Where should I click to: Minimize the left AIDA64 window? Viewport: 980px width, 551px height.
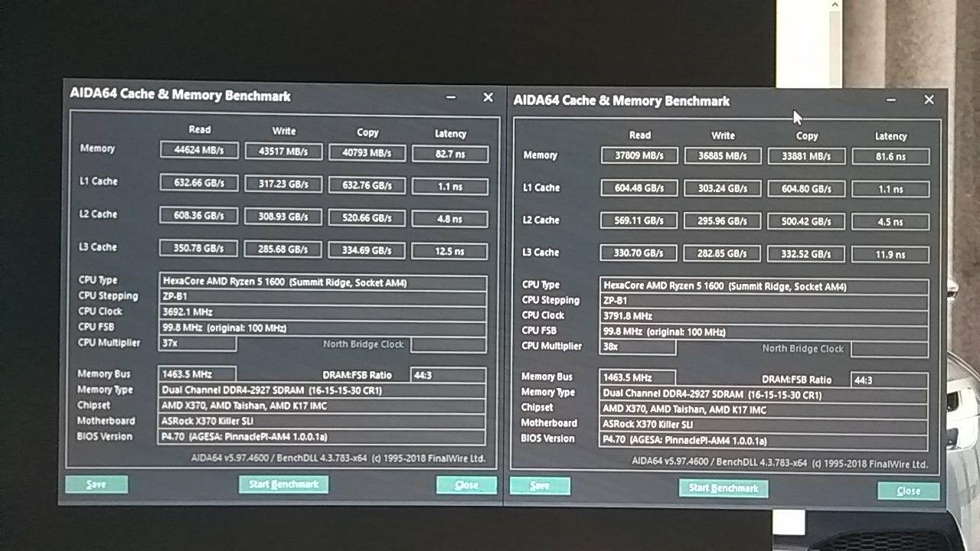[451, 97]
